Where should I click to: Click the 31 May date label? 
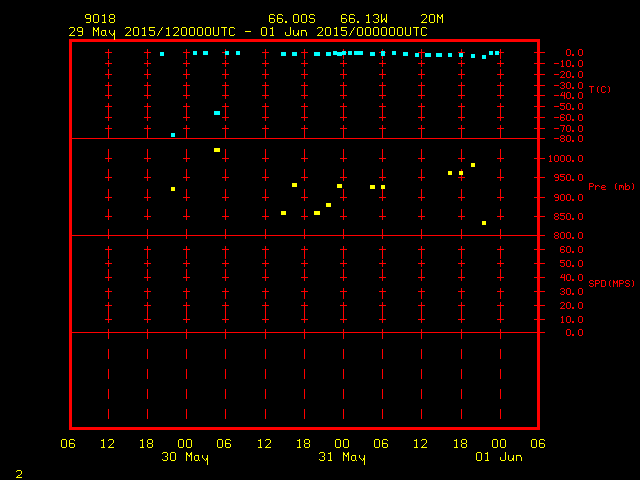(342, 457)
